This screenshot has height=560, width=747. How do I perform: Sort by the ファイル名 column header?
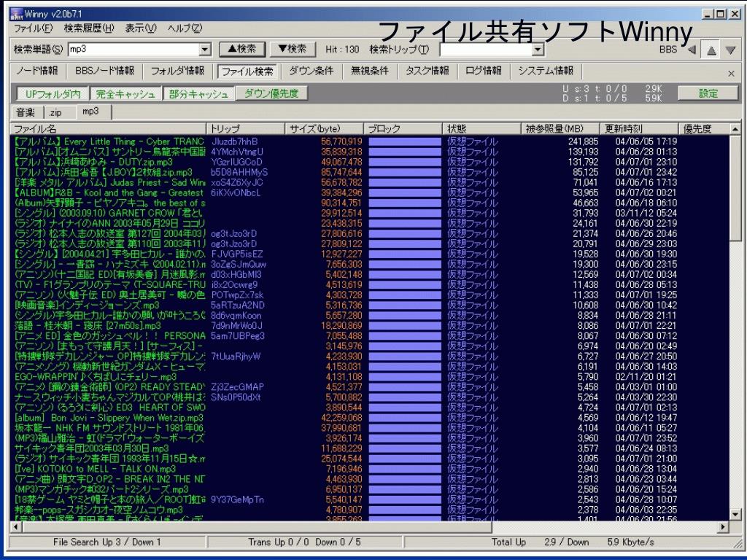(108, 128)
